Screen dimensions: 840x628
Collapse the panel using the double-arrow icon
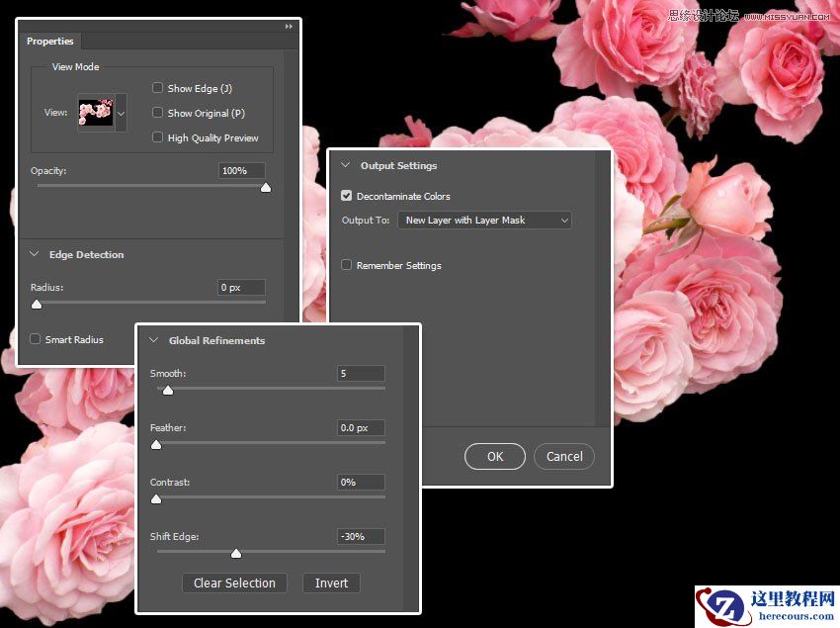pyautogui.click(x=287, y=28)
